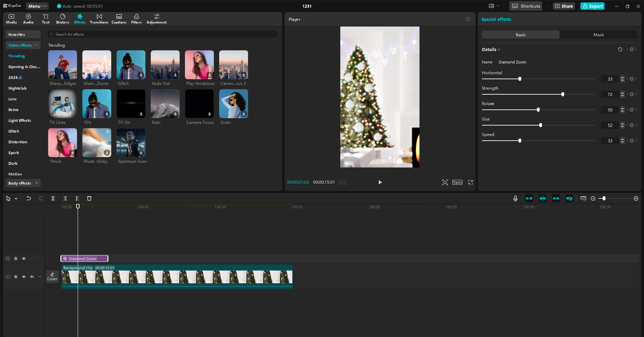Zoom out the timeline
The image size is (644, 337).
click(593, 198)
